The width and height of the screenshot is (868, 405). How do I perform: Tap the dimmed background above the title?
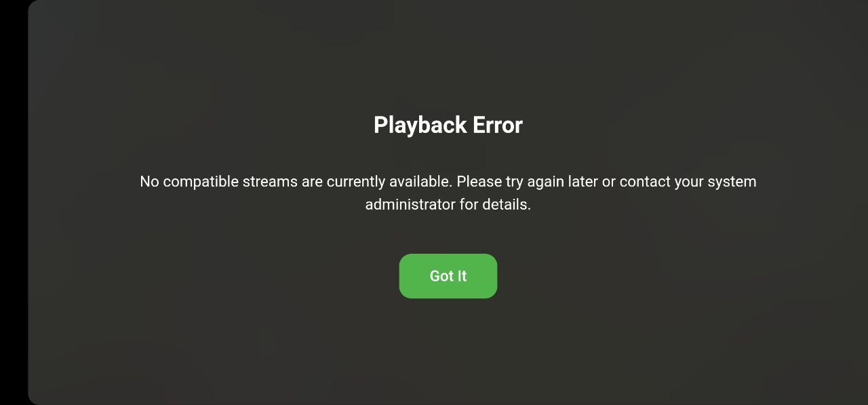[x=448, y=54]
